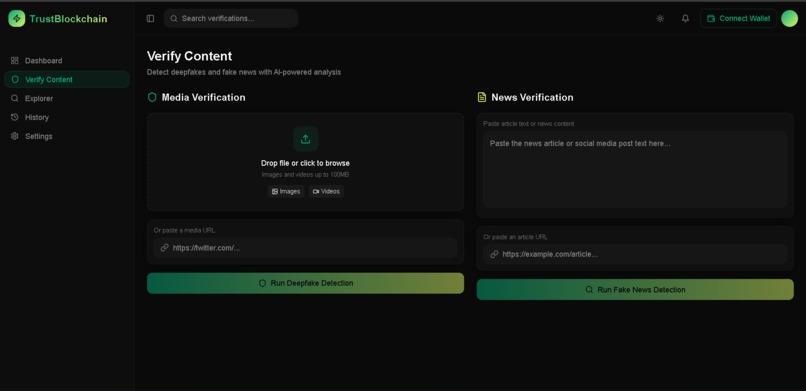
Task: Click the TrustBlockchain brand name
Action: point(68,19)
